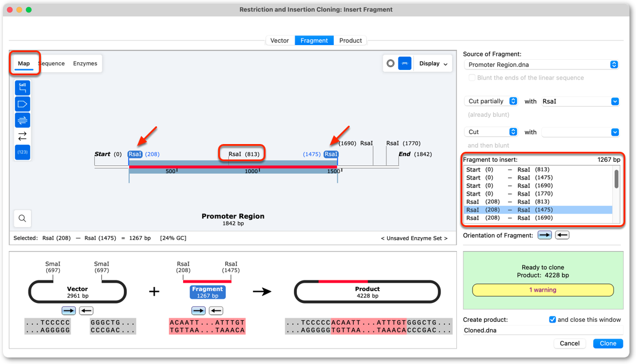The image size is (636, 364).
Task: Click RsaI (1690) site on map
Action: pos(356,143)
